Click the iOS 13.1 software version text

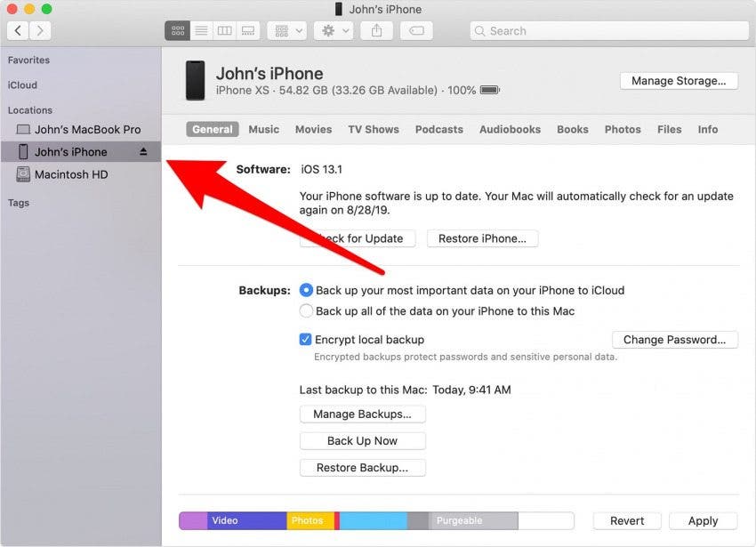(x=322, y=169)
